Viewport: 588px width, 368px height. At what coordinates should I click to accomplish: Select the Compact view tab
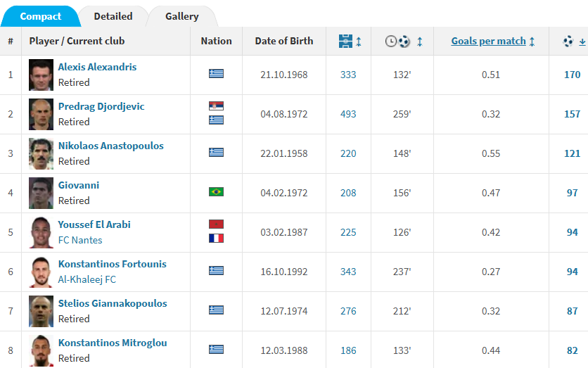pos(40,16)
